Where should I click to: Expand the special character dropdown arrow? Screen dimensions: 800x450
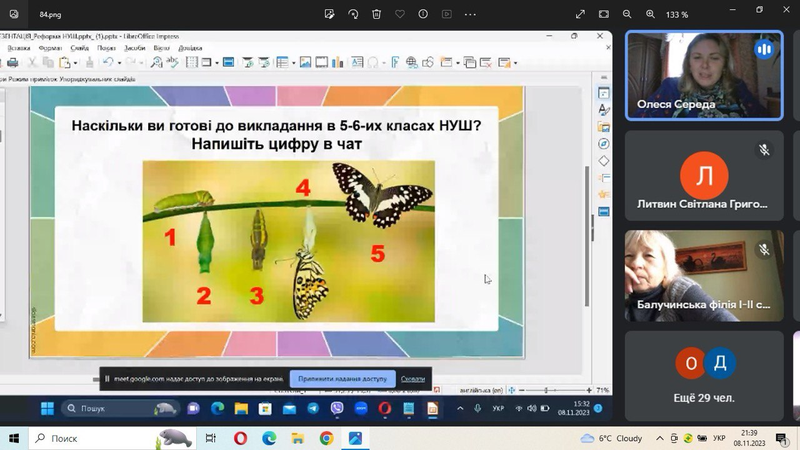(384, 63)
